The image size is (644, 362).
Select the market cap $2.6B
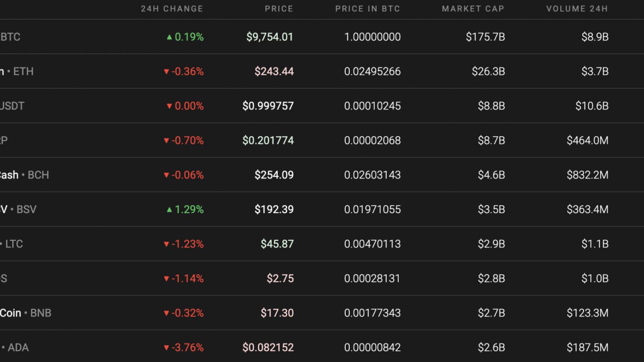pos(491,348)
